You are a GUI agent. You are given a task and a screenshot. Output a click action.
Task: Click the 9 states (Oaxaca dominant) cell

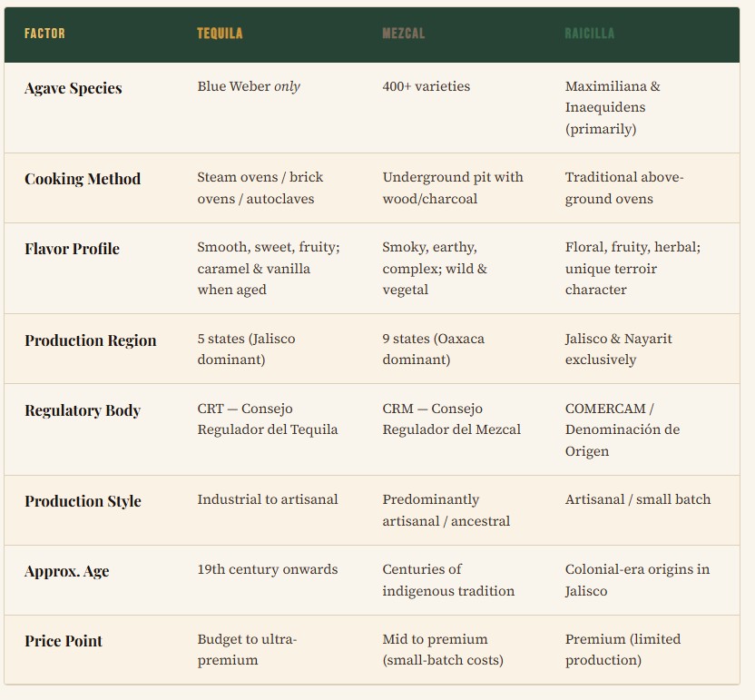pyautogui.click(x=434, y=349)
